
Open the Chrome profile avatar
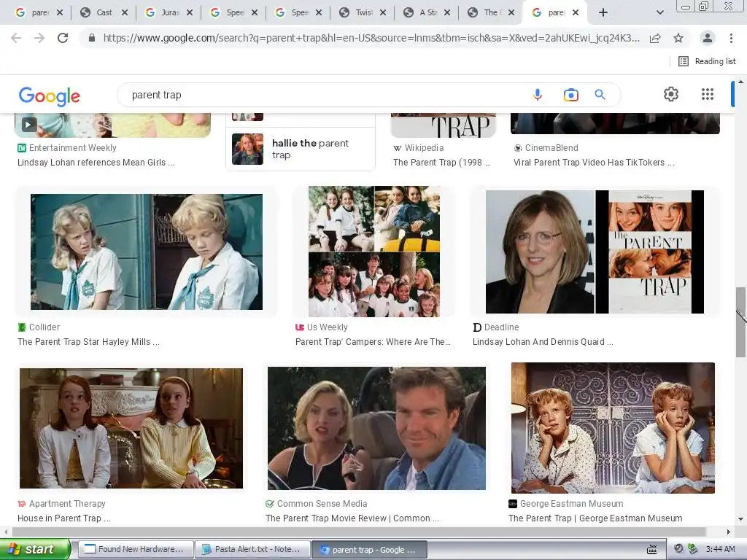(708, 38)
